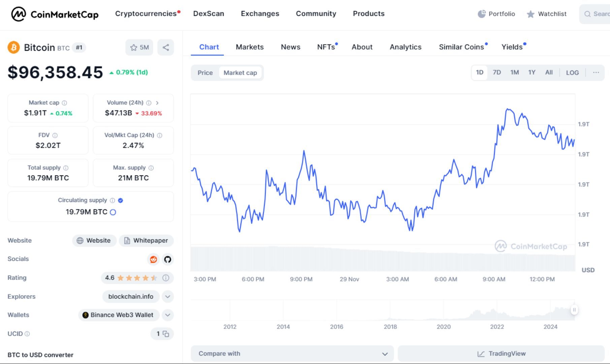This screenshot has height=364, width=610.
Task: Open Bitcoin's GitHub page
Action: (x=167, y=260)
